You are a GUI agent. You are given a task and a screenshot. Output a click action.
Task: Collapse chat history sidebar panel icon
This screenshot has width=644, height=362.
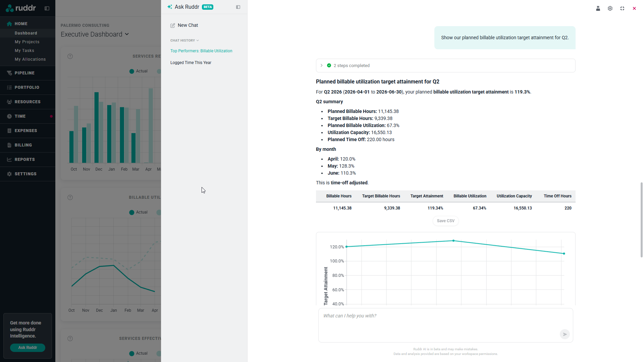point(238,7)
